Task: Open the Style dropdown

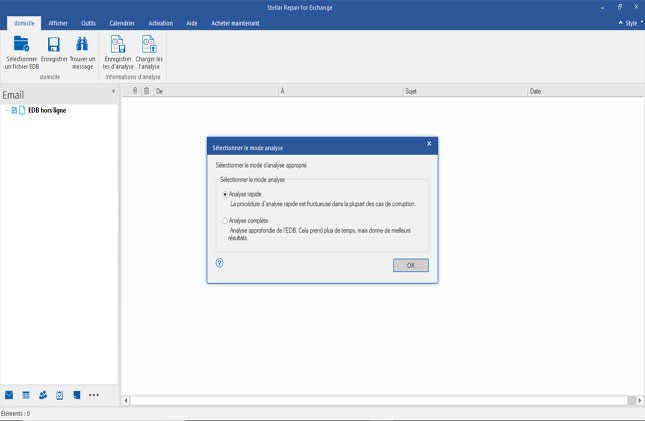Action: [x=629, y=22]
